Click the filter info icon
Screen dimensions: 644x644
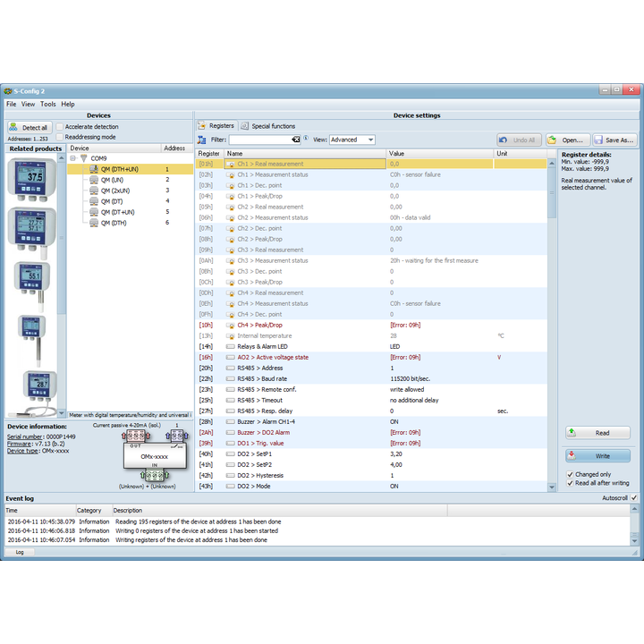[306, 139]
